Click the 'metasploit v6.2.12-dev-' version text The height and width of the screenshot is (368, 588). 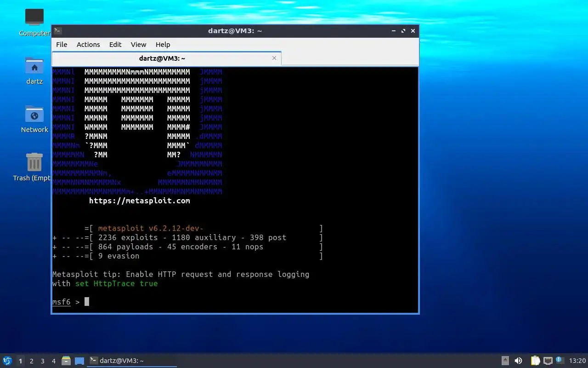pyautogui.click(x=151, y=228)
